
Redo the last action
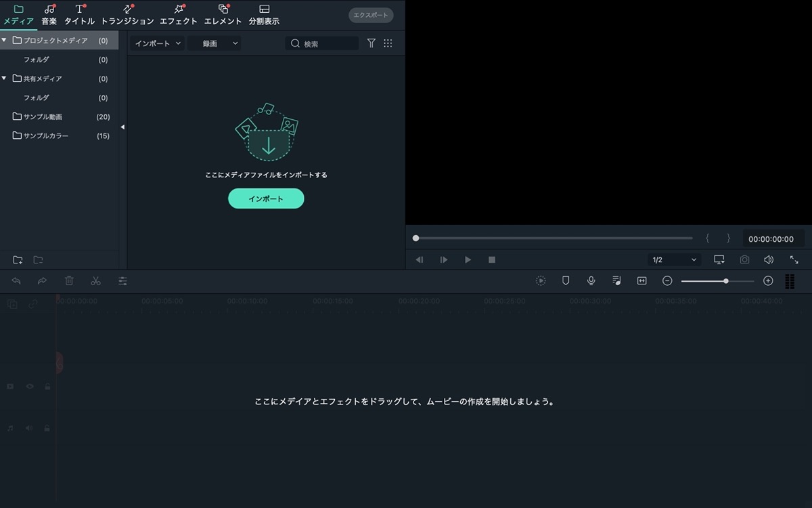tap(42, 280)
